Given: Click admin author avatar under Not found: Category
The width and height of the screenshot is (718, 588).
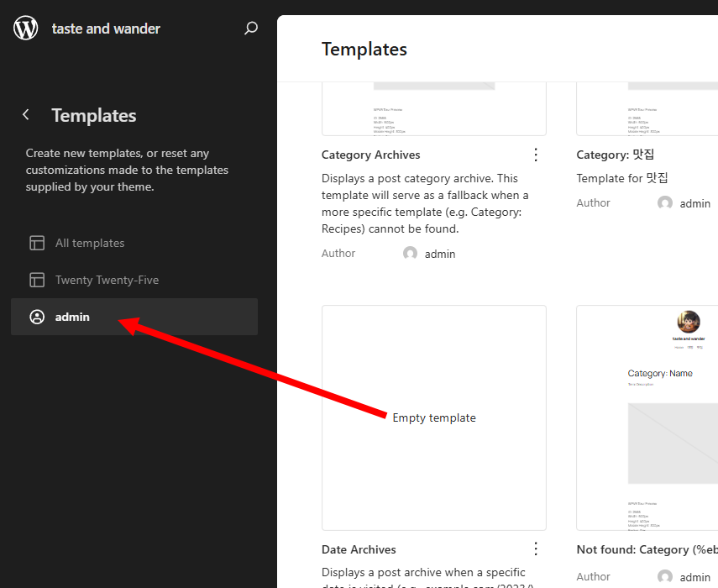Looking at the screenshot, I should pyautogui.click(x=665, y=576).
